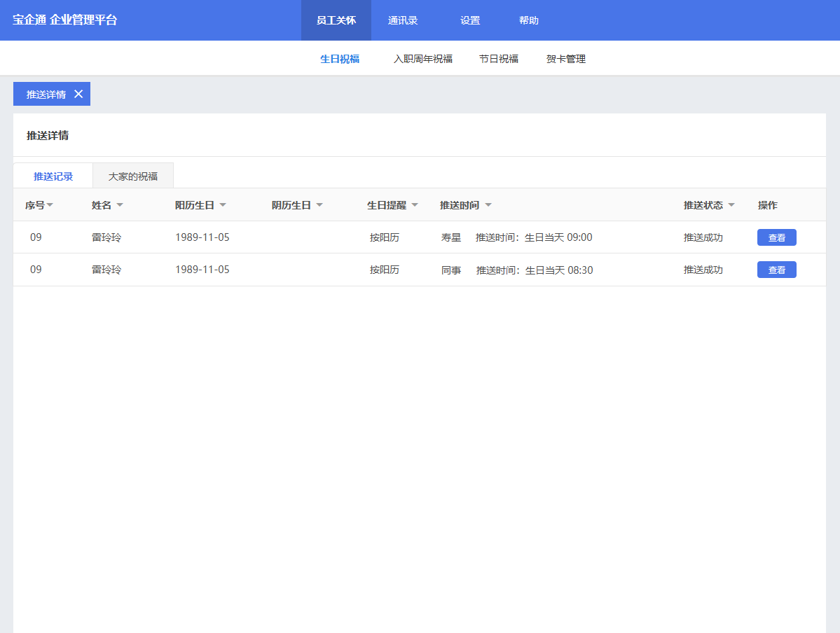
Task: Expand the 阳历生日 column sort arrow
Action: (x=223, y=205)
